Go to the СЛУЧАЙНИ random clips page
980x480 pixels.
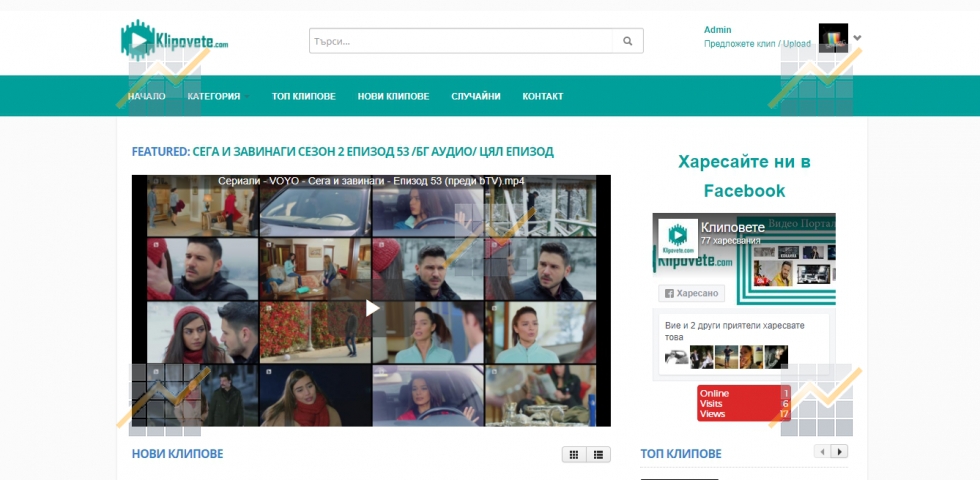475,96
